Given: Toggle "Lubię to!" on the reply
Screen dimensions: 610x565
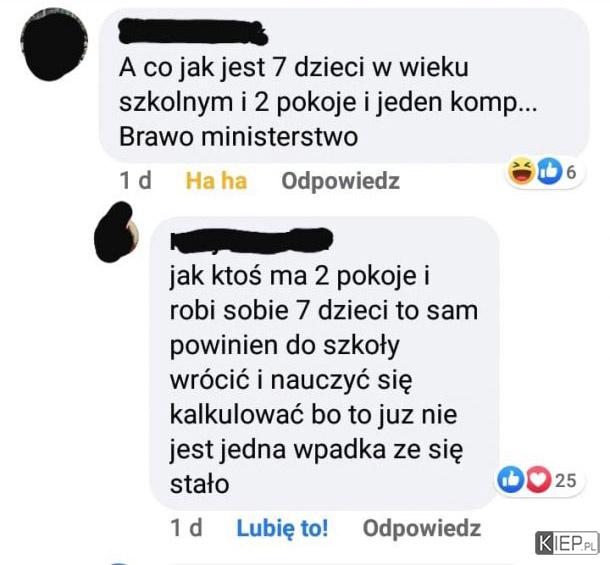Looking at the screenshot, I should pyautogui.click(x=282, y=528).
